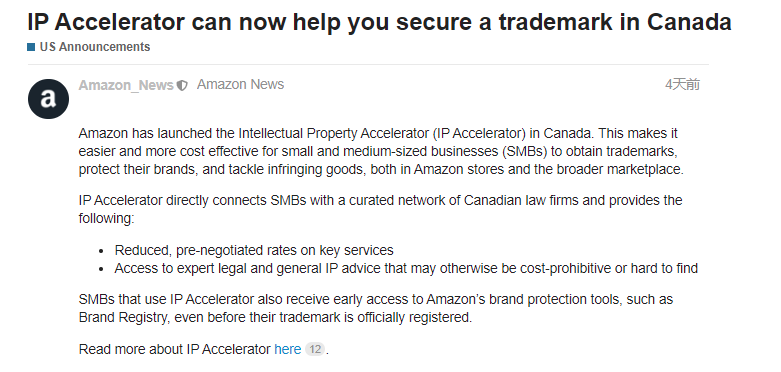The width and height of the screenshot is (781, 372).
Task: Click the paragraph about curated Canadian law firms
Action: [381, 209]
